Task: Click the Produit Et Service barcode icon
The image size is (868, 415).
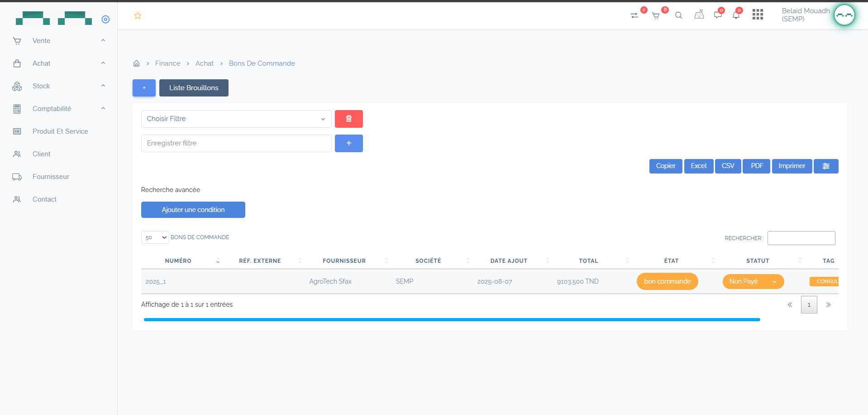Action: tap(17, 131)
